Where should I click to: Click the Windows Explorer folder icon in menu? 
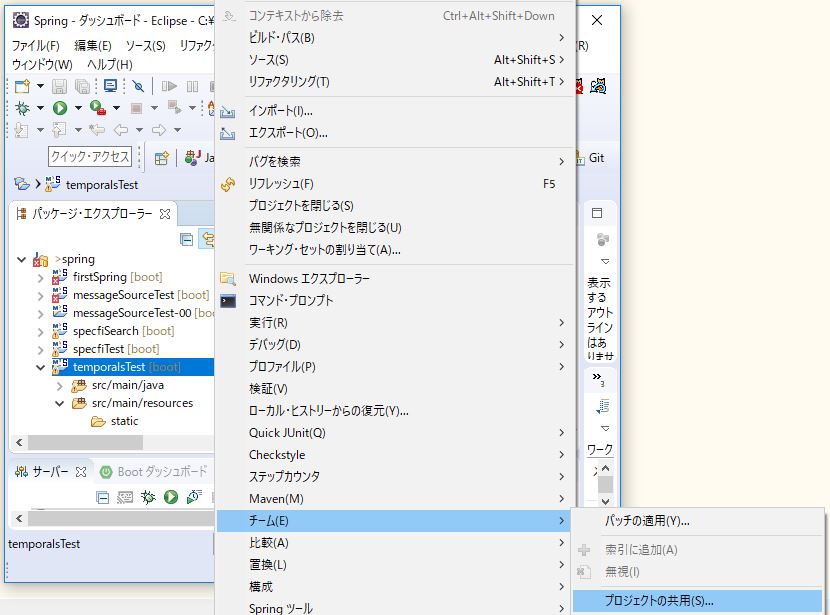pos(228,278)
